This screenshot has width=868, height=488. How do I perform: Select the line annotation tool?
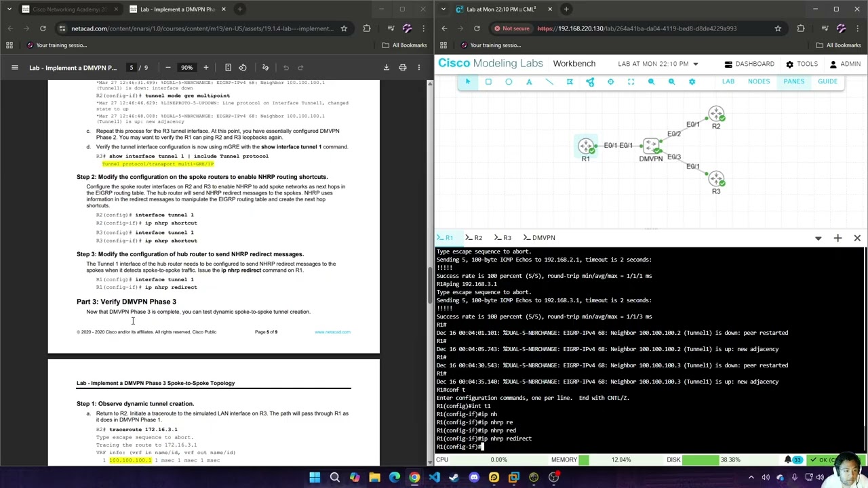coord(549,81)
